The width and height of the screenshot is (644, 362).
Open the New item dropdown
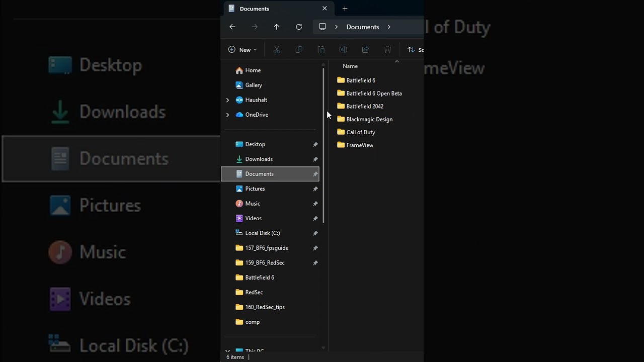point(243,50)
